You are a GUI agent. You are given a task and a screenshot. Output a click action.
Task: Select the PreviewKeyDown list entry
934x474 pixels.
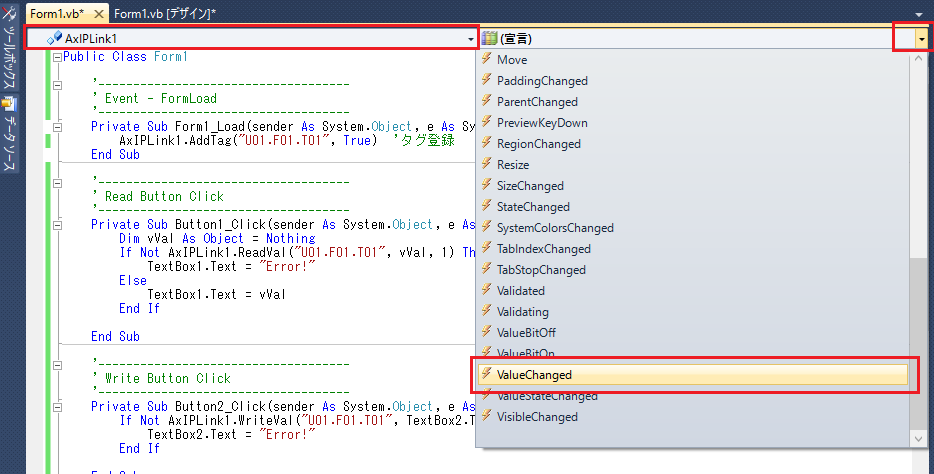(x=541, y=123)
